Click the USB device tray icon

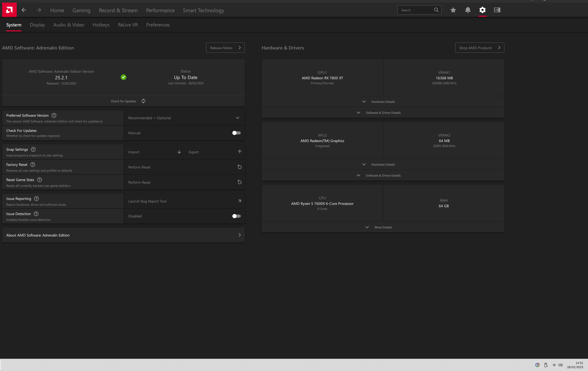[x=546, y=365]
